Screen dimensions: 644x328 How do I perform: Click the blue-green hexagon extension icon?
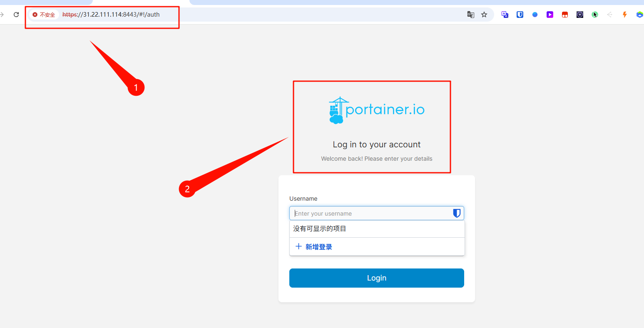(x=640, y=15)
